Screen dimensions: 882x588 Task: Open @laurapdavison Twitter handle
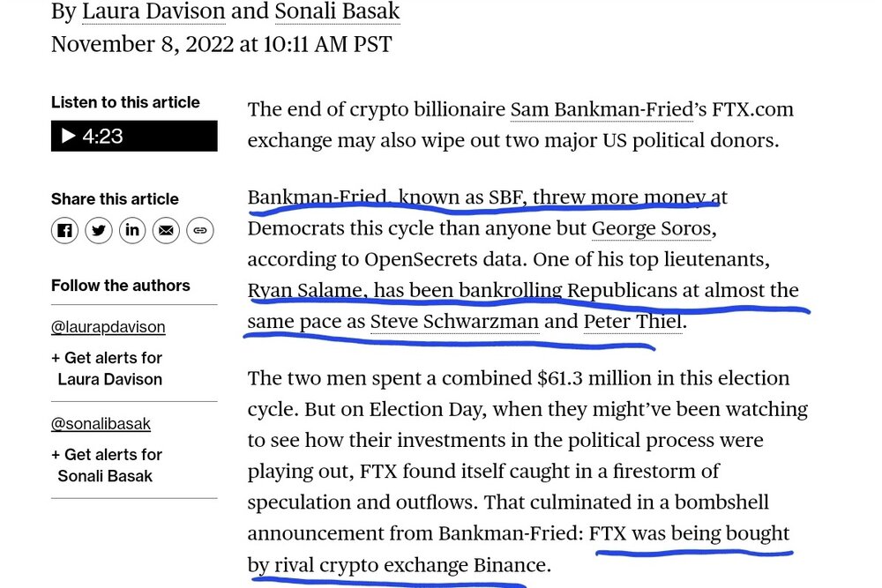(x=108, y=327)
